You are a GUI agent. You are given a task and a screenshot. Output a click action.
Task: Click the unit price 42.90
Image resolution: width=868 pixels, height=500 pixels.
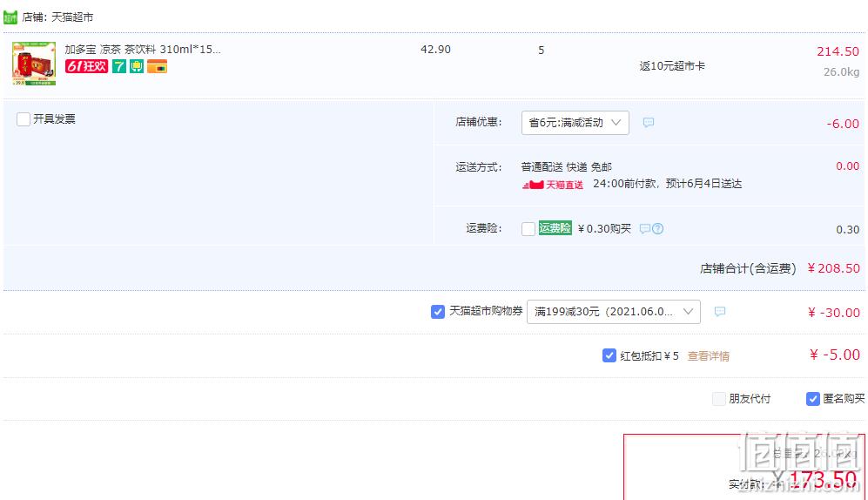click(435, 50)
